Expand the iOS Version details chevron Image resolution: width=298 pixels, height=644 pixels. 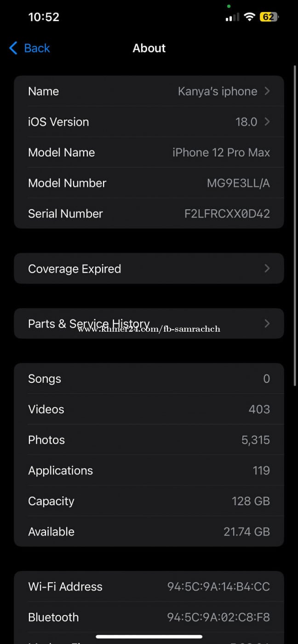point(267,122)
